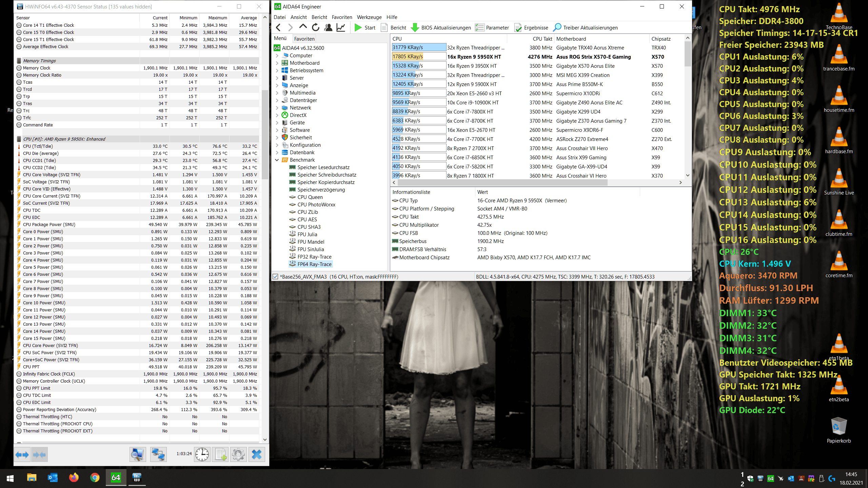Click BIOS Aktualisierungen in the toolbar

click(441, 27)
